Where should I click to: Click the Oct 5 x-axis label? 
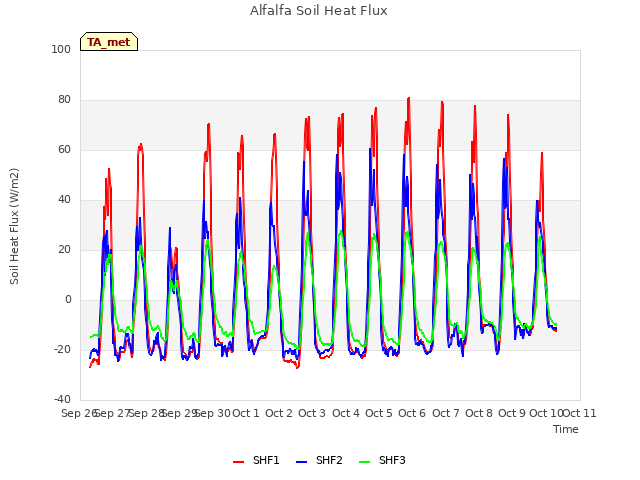tap(379, 413)
